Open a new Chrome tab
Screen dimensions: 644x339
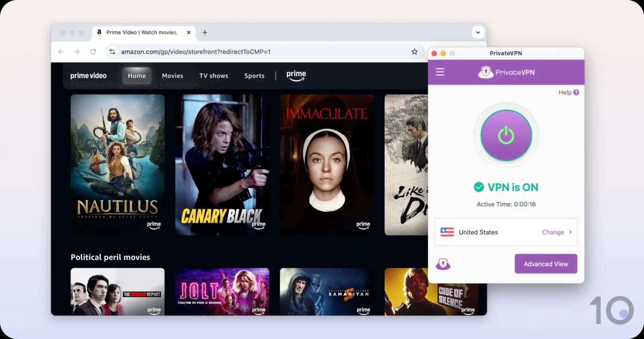(x=205, y=33)
